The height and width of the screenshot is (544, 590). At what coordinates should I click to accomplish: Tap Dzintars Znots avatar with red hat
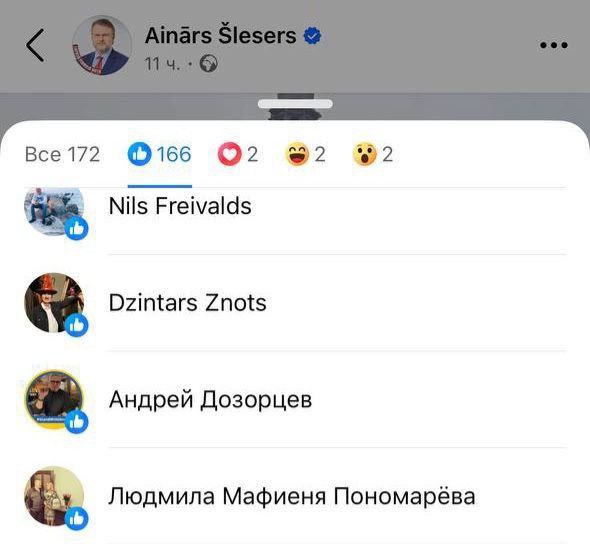pos(54,303)
